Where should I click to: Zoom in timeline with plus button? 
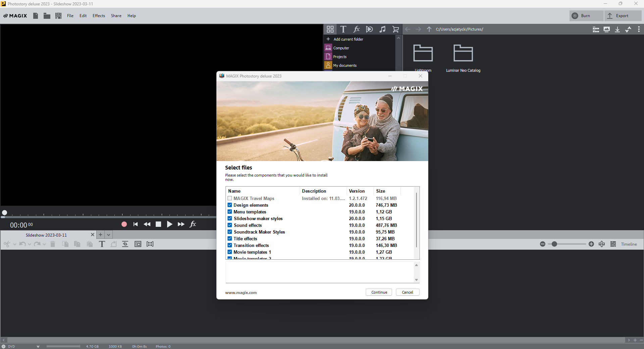pos(591,244)
